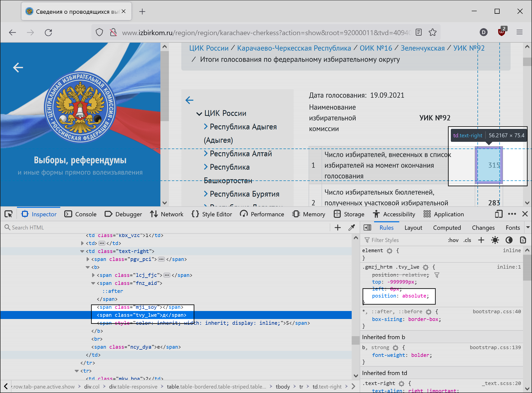The image size is (532, 393).
Task: Pick color with the eyedropper tool
Action: [352, 228]
